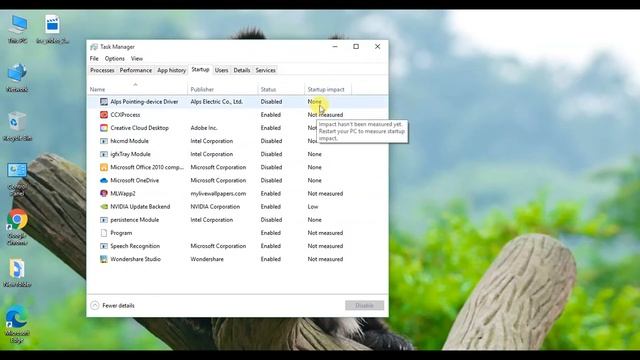
Task: Click Enabled status of Speech Recognition
Action: 271,246
